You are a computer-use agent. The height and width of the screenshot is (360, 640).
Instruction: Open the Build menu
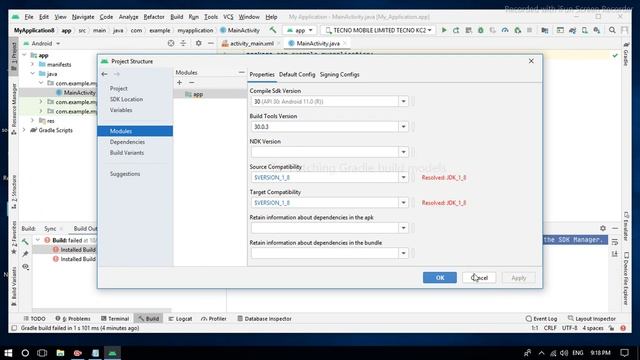click(x=176, y=17)
